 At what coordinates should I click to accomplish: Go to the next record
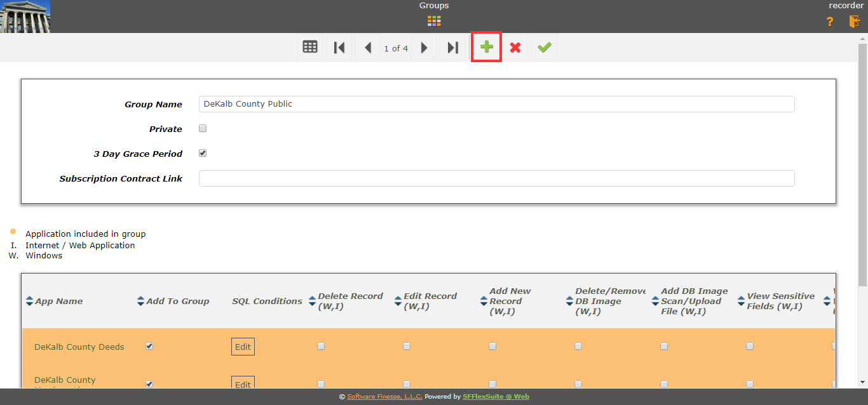[424, 48]
